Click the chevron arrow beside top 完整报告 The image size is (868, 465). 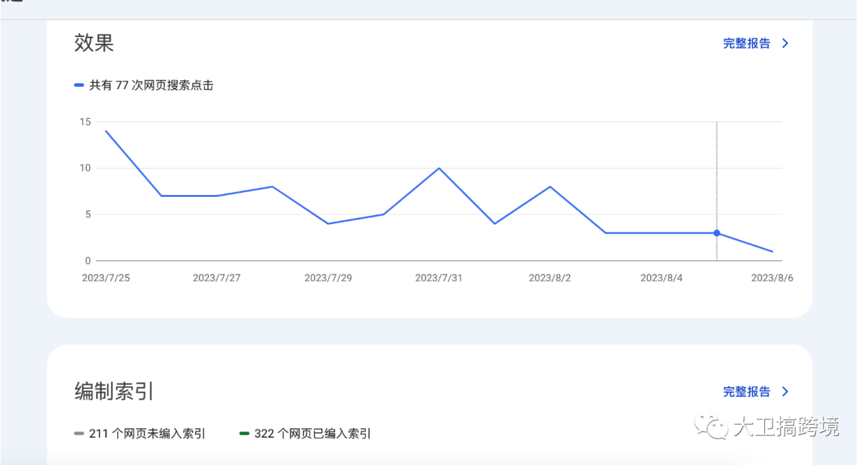coord(785,43)
